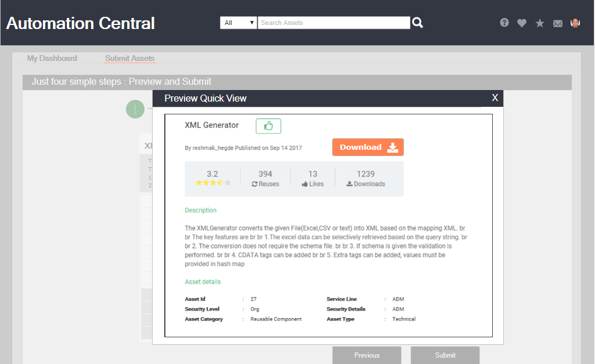Click the magnifier search icon
The image size is (595, 364).
[417, 23]
